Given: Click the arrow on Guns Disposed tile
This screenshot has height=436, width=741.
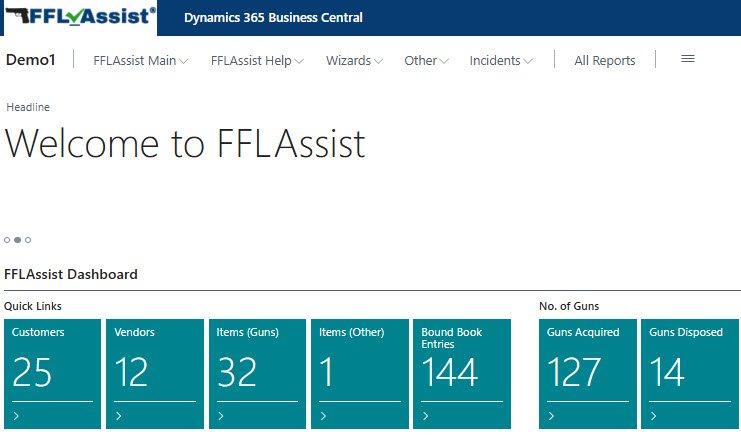Looking at the screenshot, I should (653, 416).
